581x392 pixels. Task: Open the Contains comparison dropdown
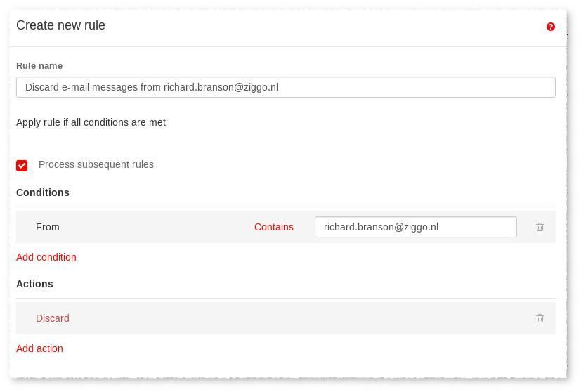(273, 227)
